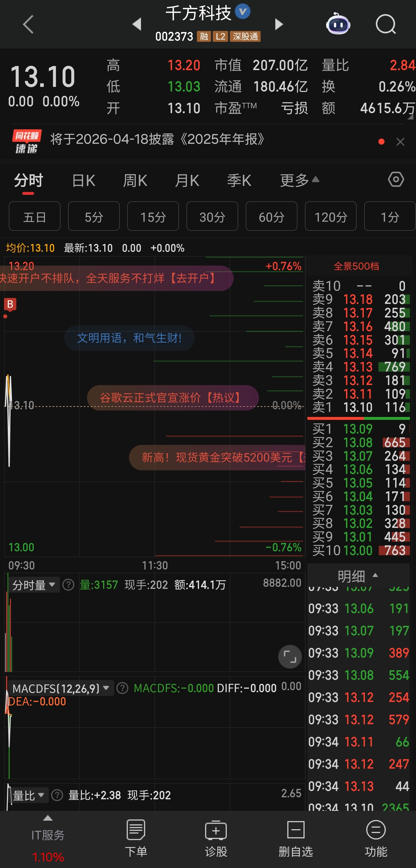
Task: Tap the L2 level tag
Action: point(220,36)
